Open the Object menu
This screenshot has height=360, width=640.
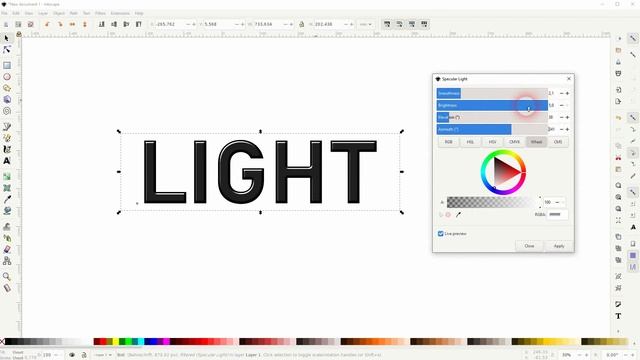point(59,13)
